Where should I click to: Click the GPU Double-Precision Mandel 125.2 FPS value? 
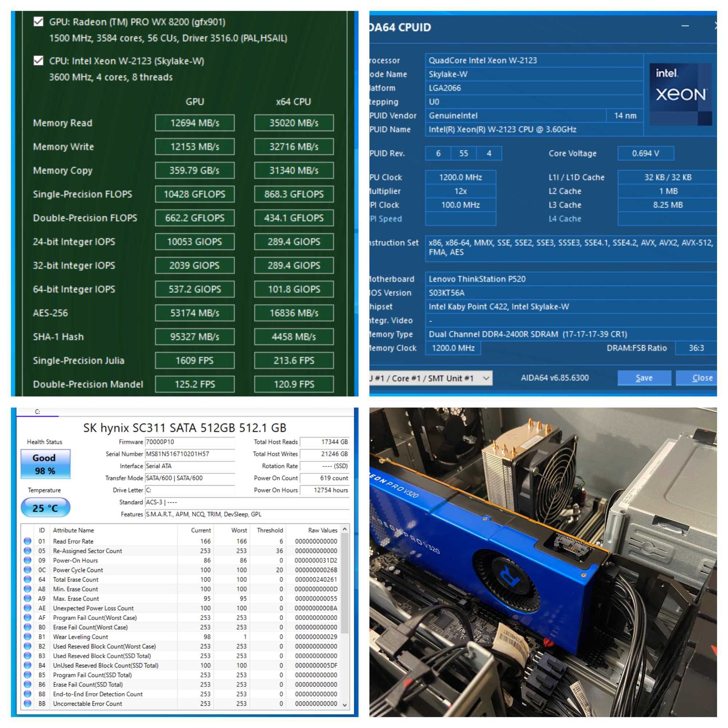(194, 384)
